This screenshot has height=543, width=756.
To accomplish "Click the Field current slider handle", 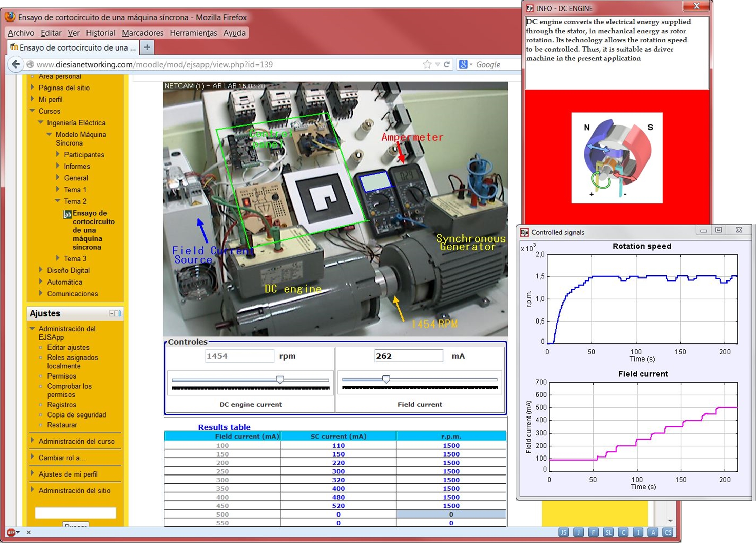I will 386,379.
